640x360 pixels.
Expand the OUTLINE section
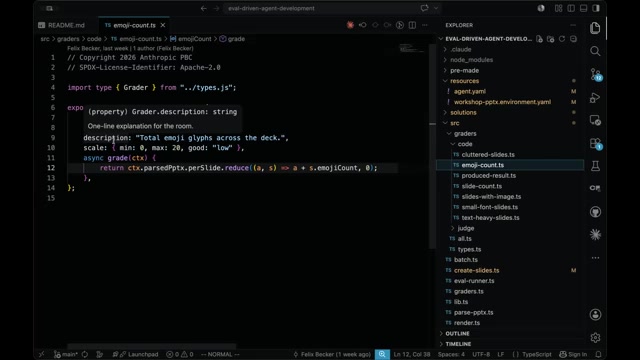click(457, 333)
